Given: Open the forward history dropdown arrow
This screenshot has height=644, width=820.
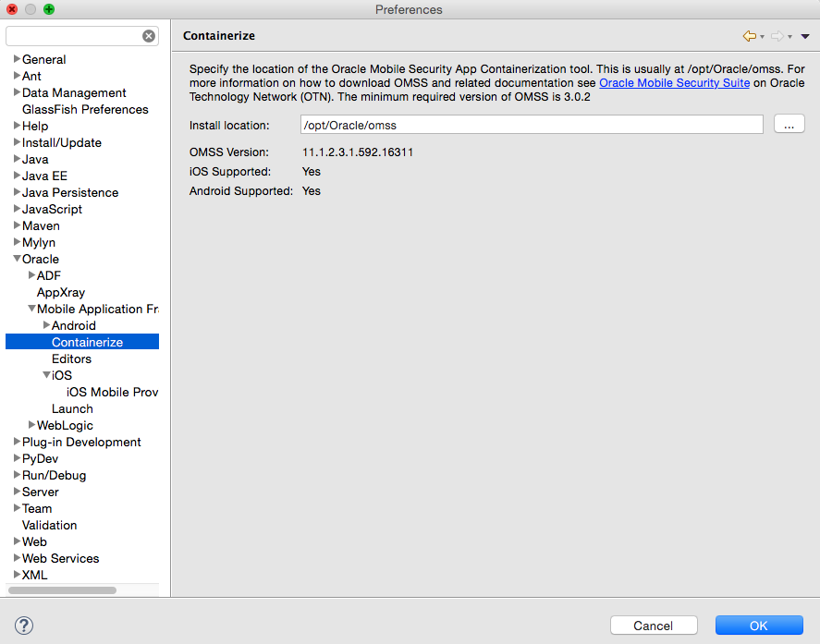Looking at the screenshot, I should [790, 37].
